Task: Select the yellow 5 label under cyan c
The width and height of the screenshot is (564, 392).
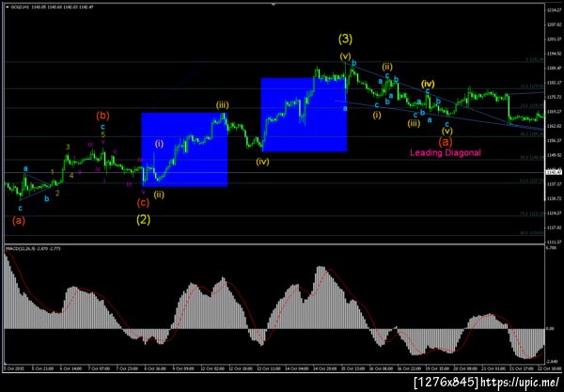Action: (102, 134)
